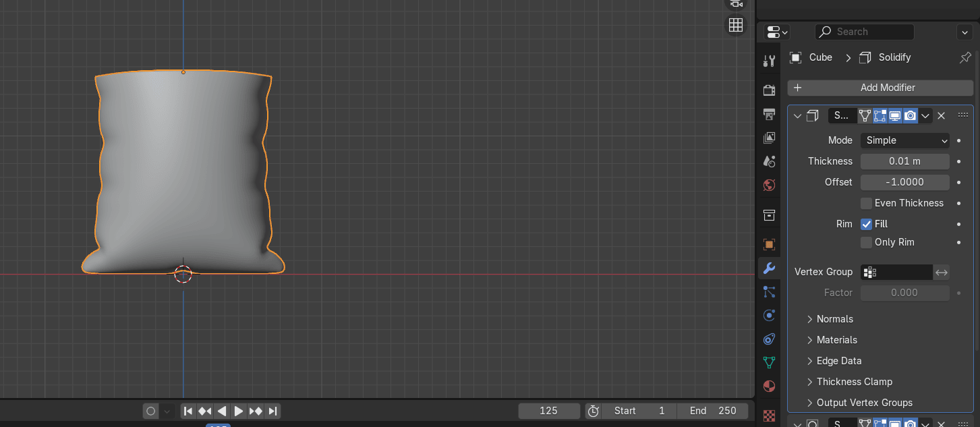This screenshot has height=427, width=980.
Task: Open the World properties tab
Action: click(769, 185)
